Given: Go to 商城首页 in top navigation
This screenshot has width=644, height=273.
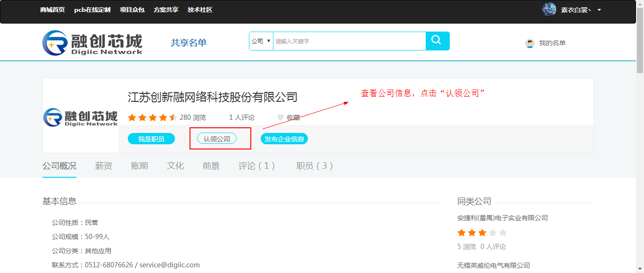Looking at the screenshot, I should pyautogui.click(x=53, y=9).
